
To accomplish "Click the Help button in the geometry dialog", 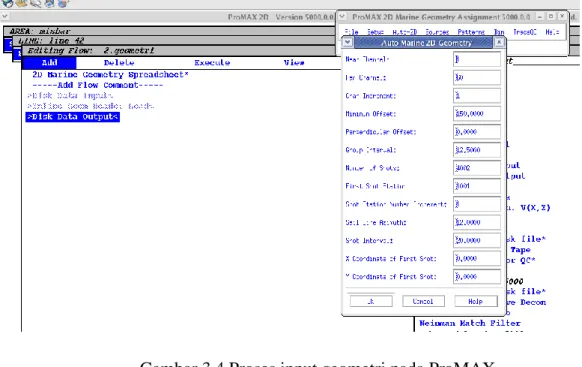I will 476,301.
